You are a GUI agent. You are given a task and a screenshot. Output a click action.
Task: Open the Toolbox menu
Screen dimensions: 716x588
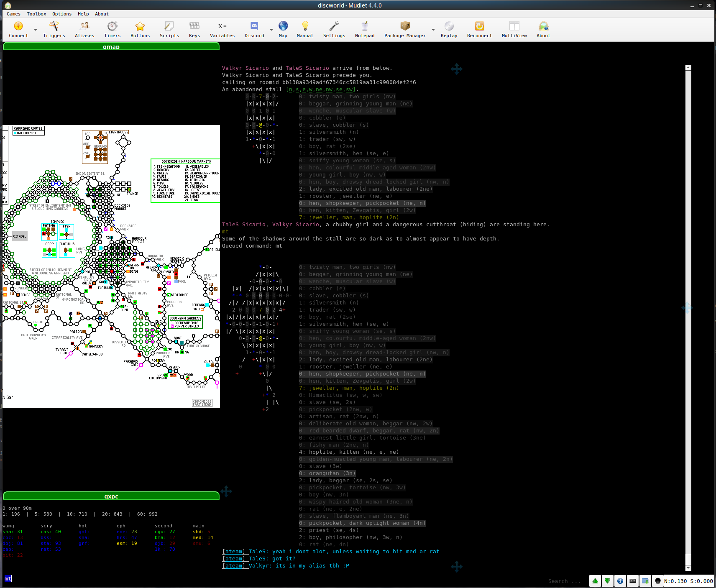(36, 14)
